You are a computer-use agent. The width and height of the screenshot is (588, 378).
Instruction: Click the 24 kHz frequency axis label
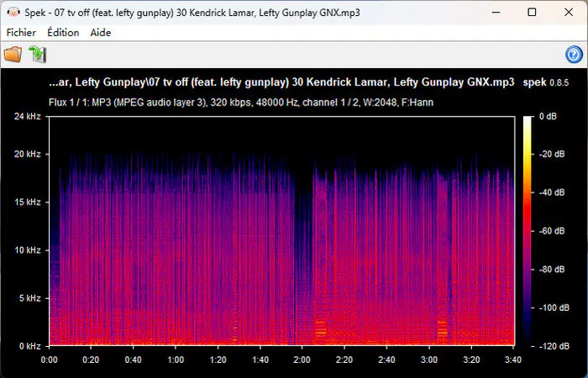(28, 116)
